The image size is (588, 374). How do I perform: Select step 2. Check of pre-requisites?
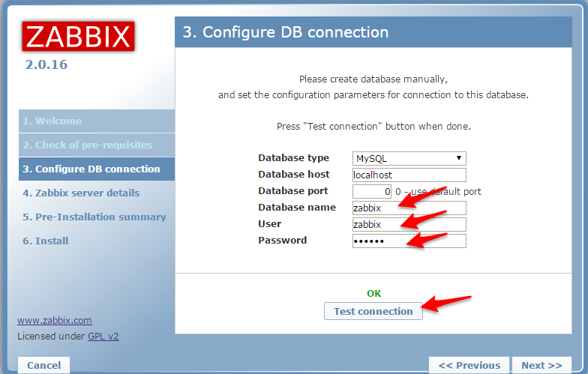[87, 145]
